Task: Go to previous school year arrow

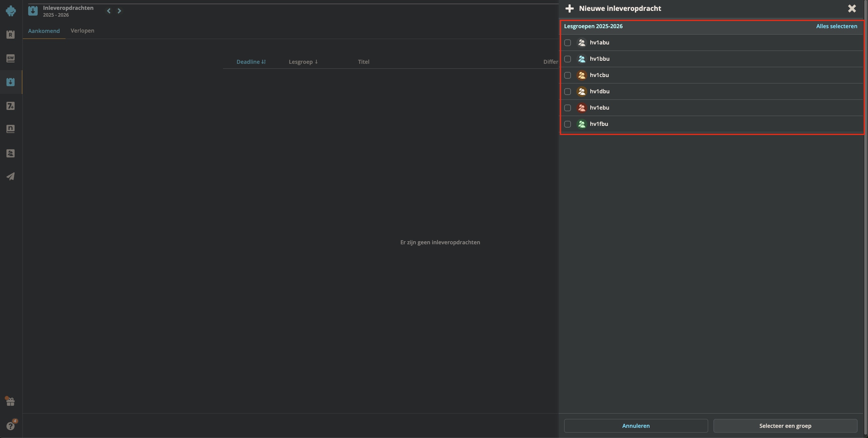Action: click(109, 11)
